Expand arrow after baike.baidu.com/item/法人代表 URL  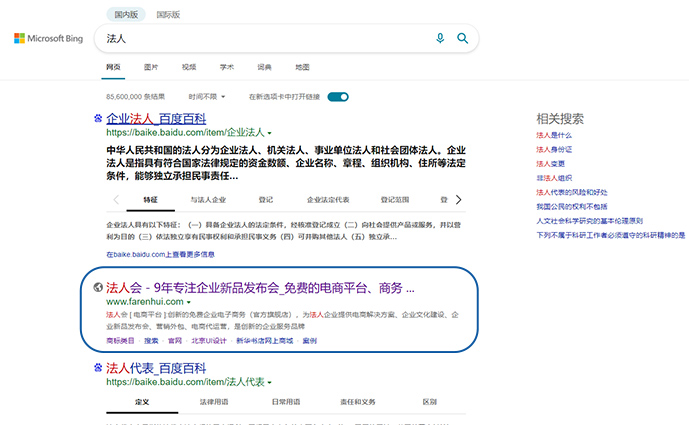269,382
